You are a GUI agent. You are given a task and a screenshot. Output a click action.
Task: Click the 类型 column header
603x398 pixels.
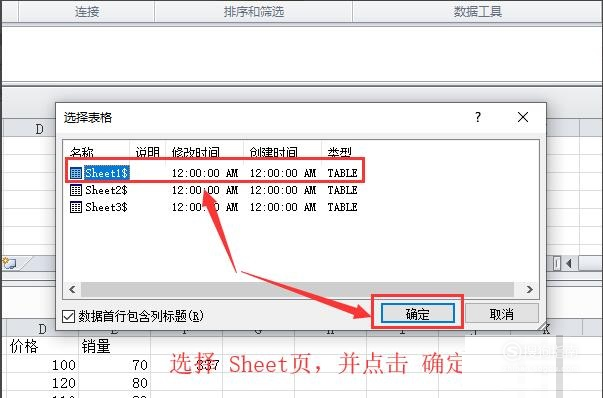(x=340, y=152)
